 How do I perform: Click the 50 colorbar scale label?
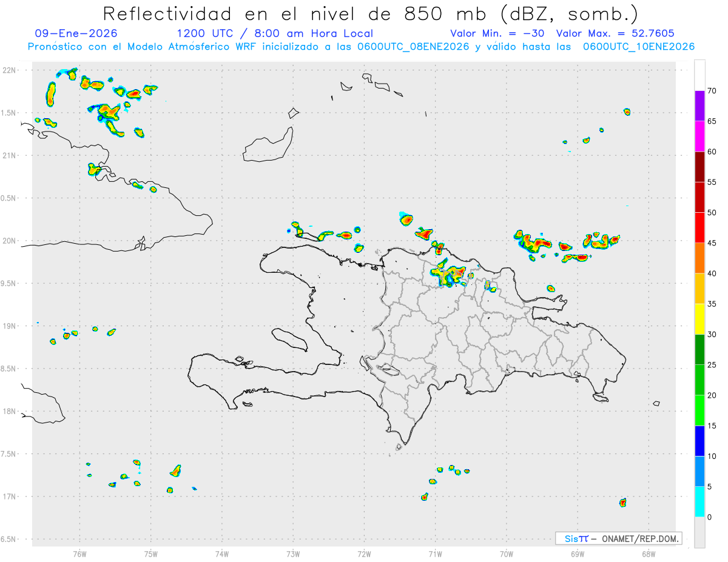pyautogui.click(x=712, y=213)
